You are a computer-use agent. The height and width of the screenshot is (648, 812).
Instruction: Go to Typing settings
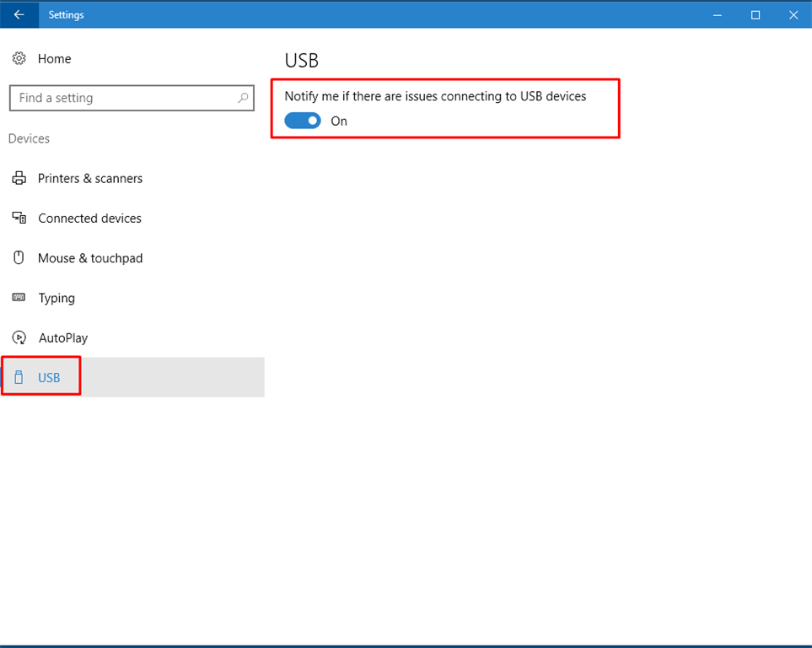pos(56,298)
